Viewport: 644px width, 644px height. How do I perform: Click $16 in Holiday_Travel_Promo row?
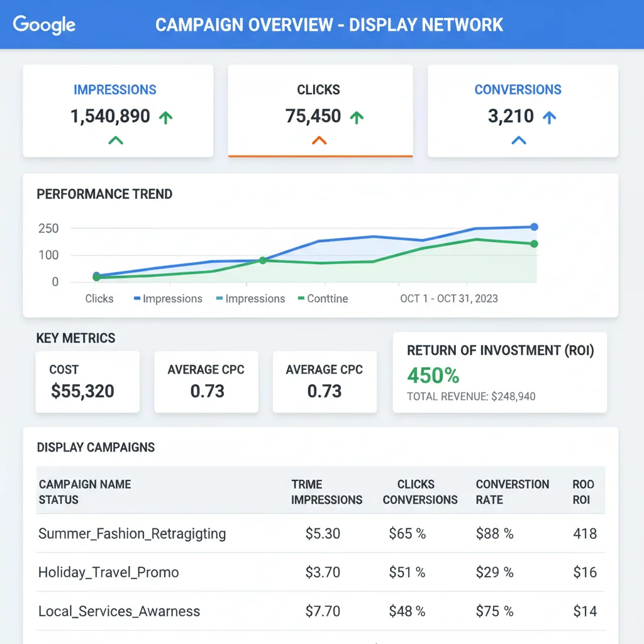(585, 572)
